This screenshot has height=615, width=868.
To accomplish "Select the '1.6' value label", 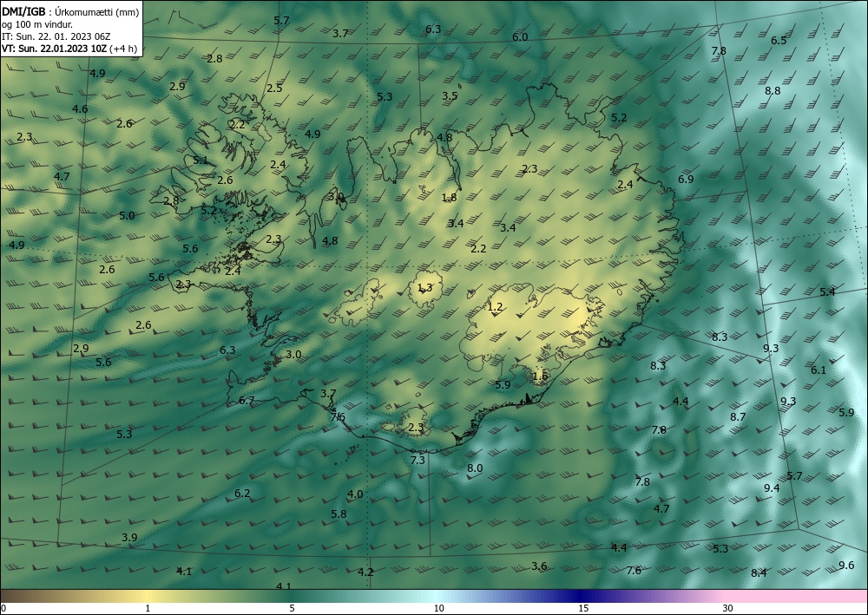I will pyautogui.click(x=540, y=376).
